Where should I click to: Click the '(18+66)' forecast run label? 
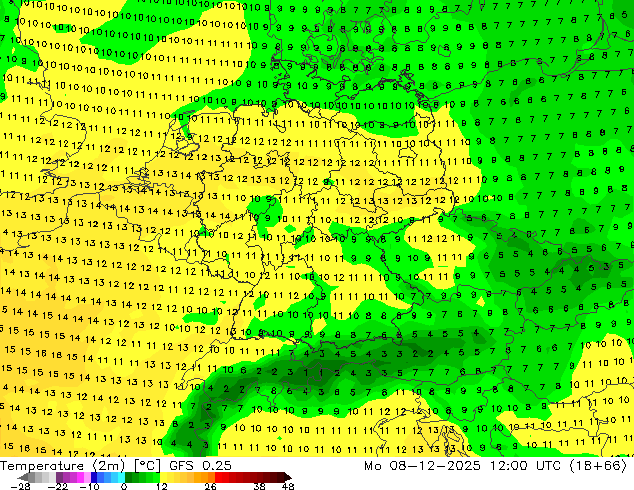598,466
